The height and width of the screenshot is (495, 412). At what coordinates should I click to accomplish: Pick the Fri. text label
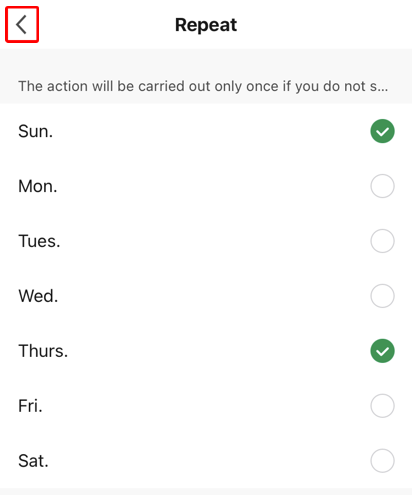click(30, 406)
